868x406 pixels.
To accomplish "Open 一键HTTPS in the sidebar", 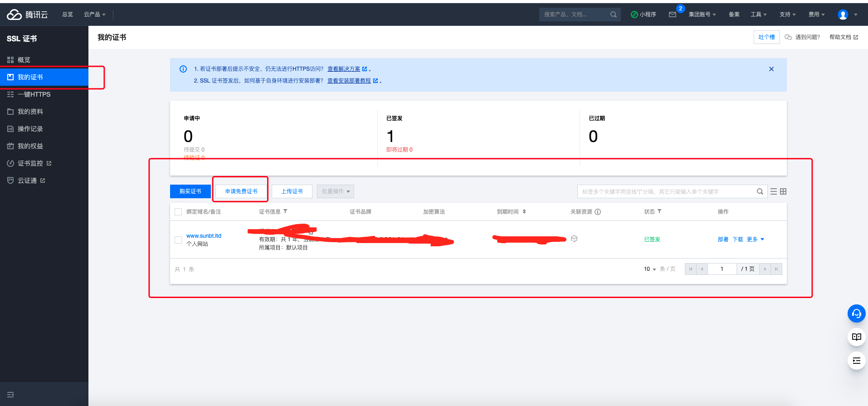I will pos(34,94).
